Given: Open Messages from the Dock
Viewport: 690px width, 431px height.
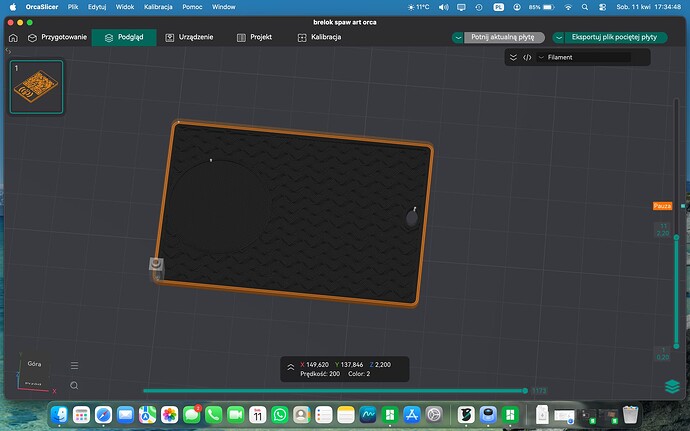Looking at the screenshot, I should tap(191, 415).
